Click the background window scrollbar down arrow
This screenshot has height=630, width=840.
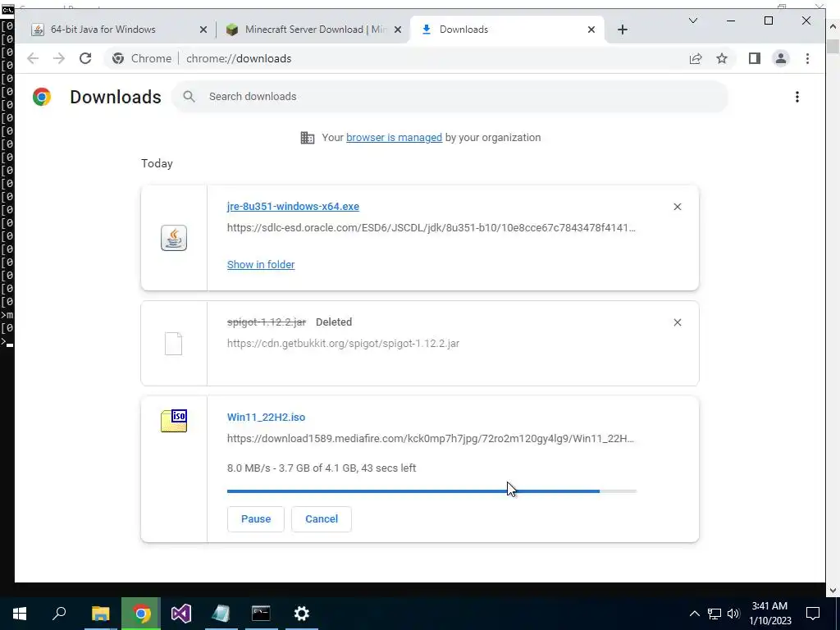click(x=833, y=591)
